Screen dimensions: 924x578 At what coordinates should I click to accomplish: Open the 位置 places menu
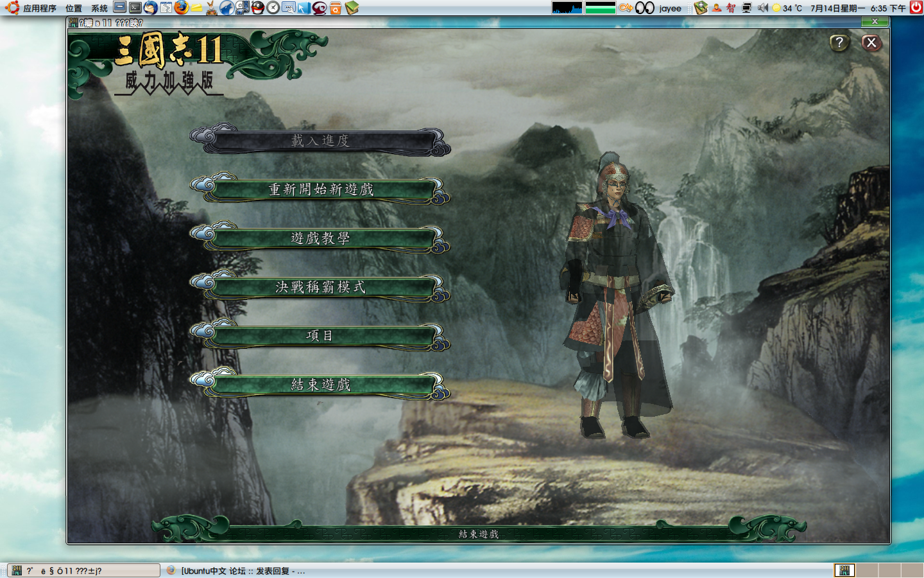[74, 8]
